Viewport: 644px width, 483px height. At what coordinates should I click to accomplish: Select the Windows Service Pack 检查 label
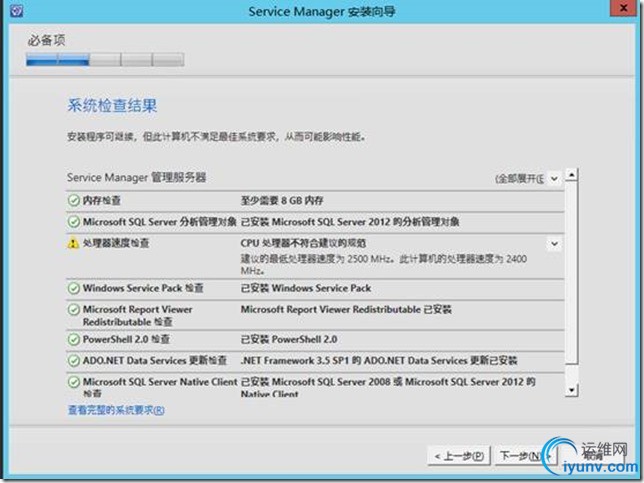[143, 288]
